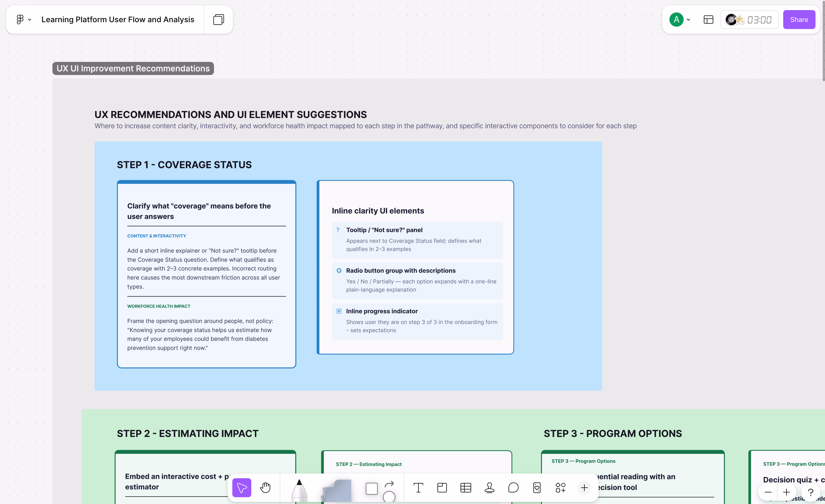The image size is (825, 504).
Task: Select the Section tool
Action: pyautogui.click(x=442, y=488)
